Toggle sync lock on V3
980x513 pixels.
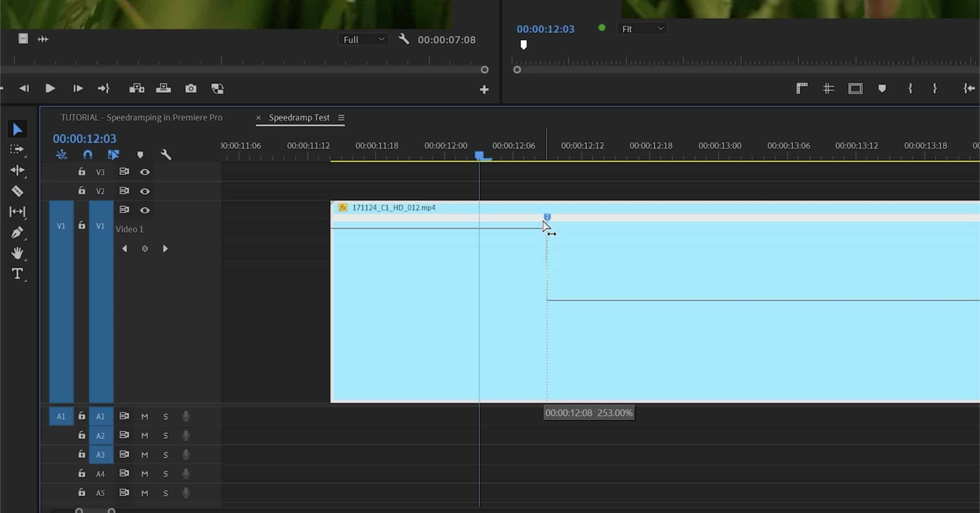[124, 171]
